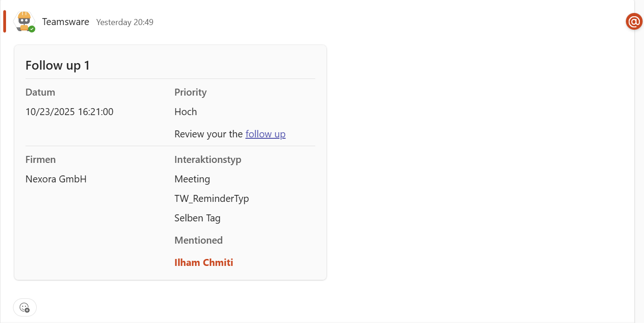
Task: Click the TW_ReminderTyp text
Action: 212,199
